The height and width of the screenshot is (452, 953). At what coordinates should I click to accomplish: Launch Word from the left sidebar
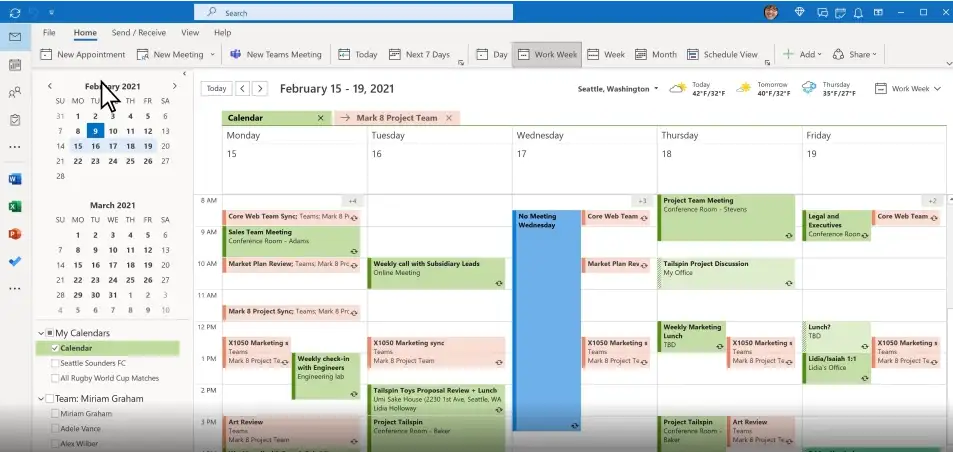15,179
